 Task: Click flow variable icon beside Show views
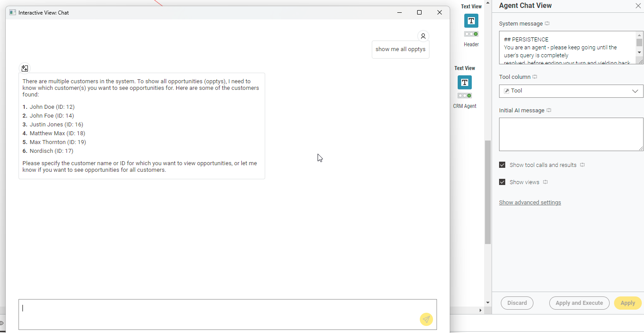tap(545, 182)
